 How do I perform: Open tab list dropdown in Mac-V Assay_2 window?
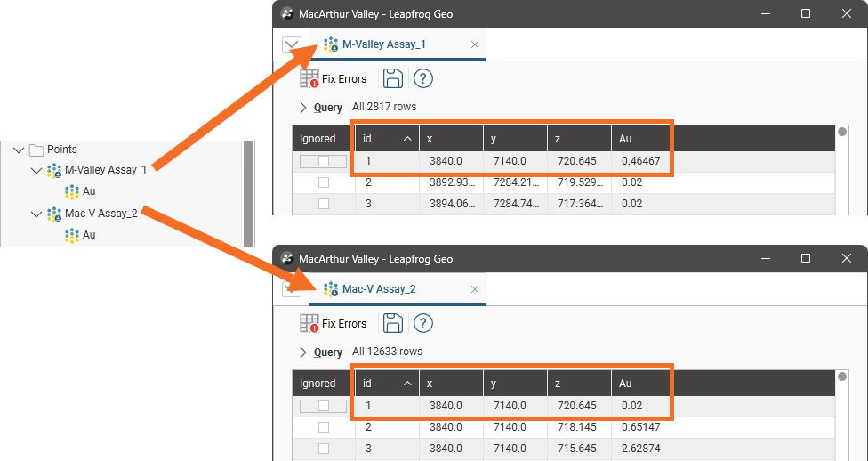click(x=292, y=289)
